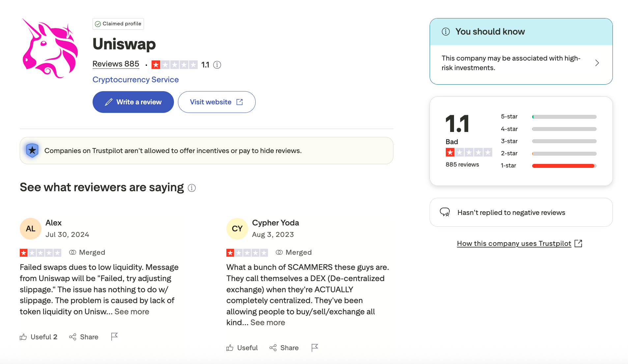Expand Alex's review with See more
This screenshot has width=628, height=364.
132,312
